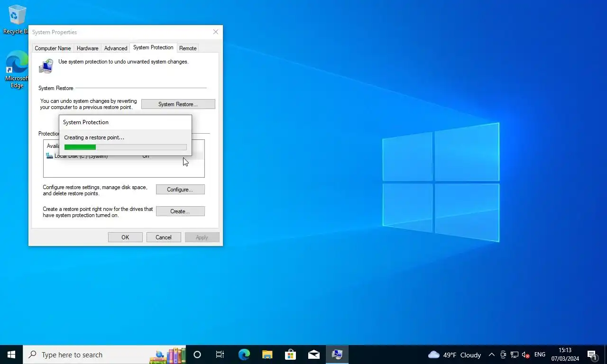Switch to the Advanced tab
The image size is (607, 364).
tap(116, 48)
